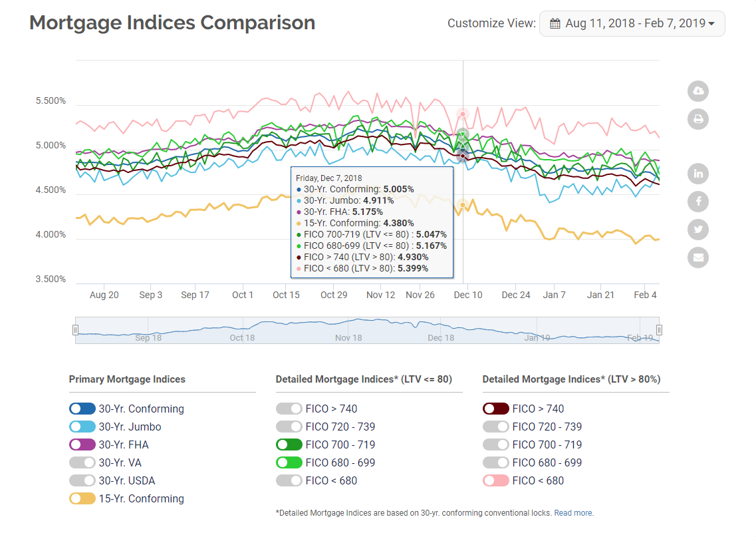
Task: Share the chart via Twitter icon
Action: click(698, 230)
